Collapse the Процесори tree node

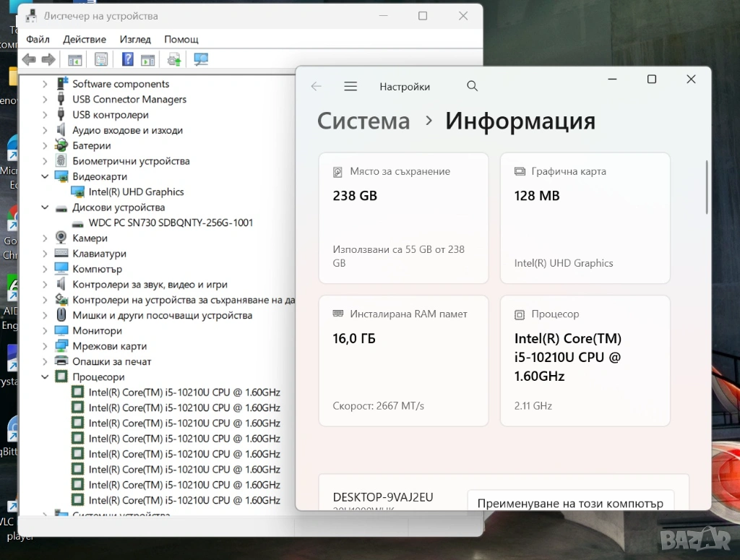point(45,377)
